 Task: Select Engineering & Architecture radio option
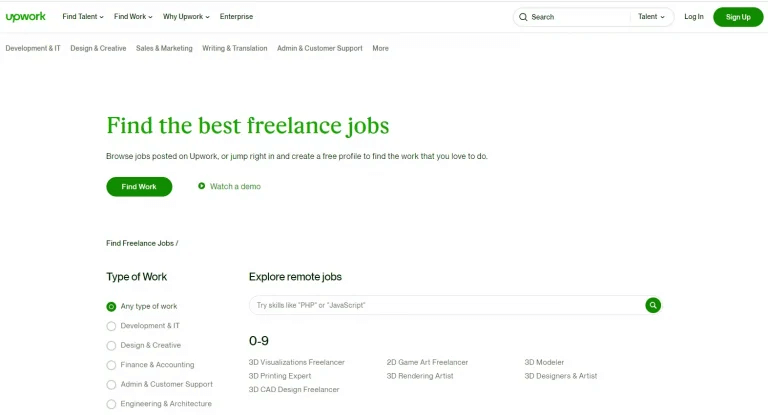pos(111,404)
